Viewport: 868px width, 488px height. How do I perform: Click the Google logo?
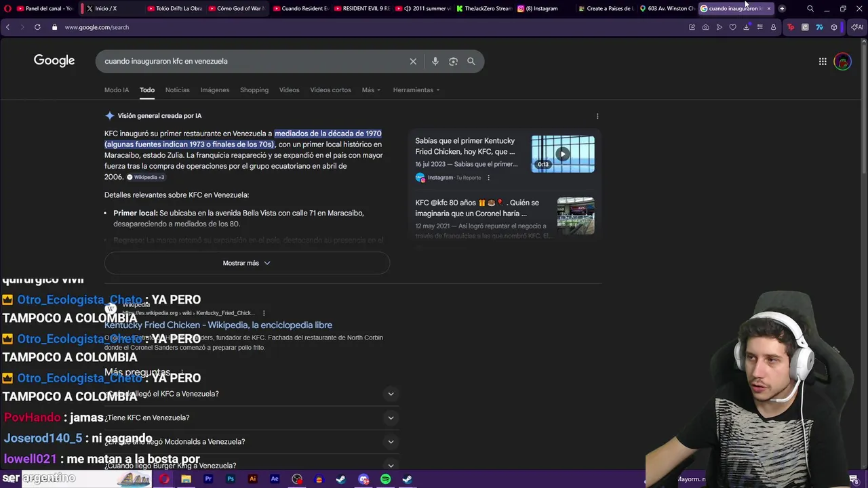54,61
